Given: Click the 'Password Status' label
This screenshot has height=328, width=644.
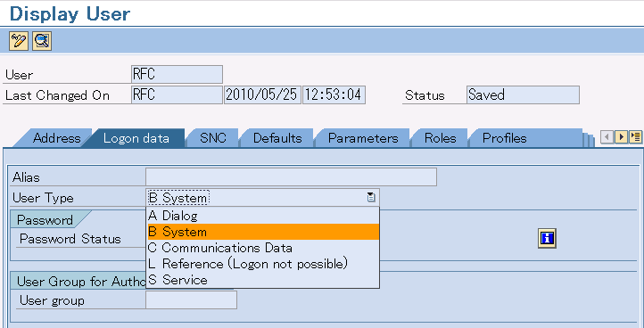Looking at the screenshot, I should (70, 239).
